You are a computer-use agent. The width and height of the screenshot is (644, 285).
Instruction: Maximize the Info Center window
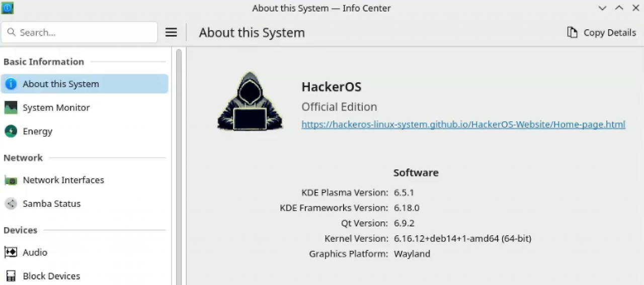pos(619,8)
